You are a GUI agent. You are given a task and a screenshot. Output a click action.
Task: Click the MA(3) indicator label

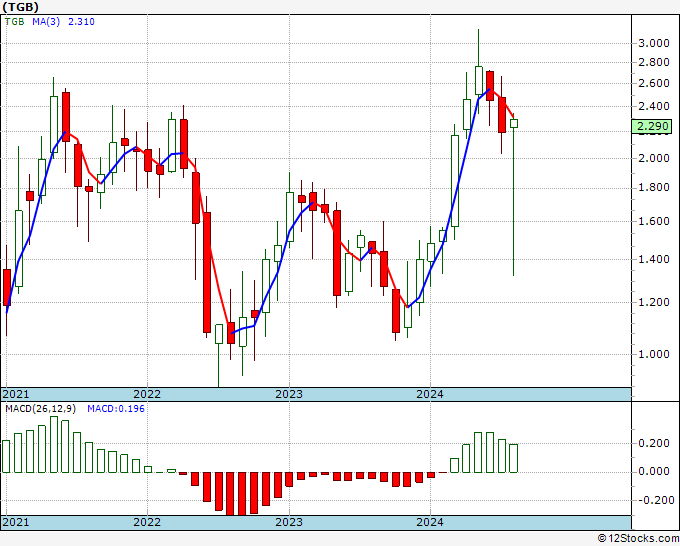point(46,22)
